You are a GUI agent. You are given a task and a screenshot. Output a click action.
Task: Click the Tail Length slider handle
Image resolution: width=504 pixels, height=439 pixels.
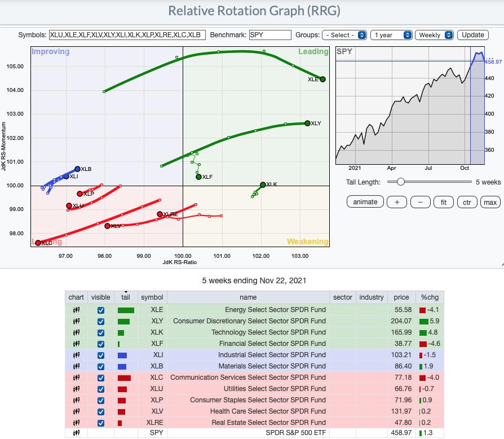click(400, 182)
